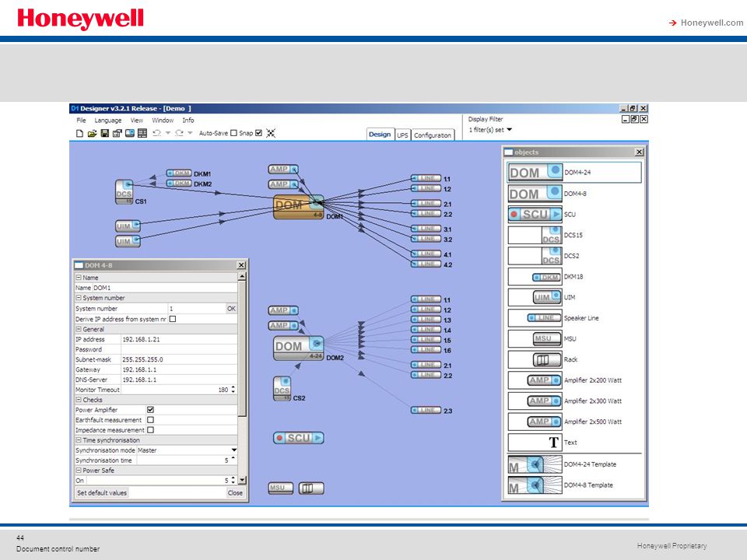Confirm system number with OK button
Image resolution: width=747 pixels, height=560 pixels.
(x=231, y=309)
